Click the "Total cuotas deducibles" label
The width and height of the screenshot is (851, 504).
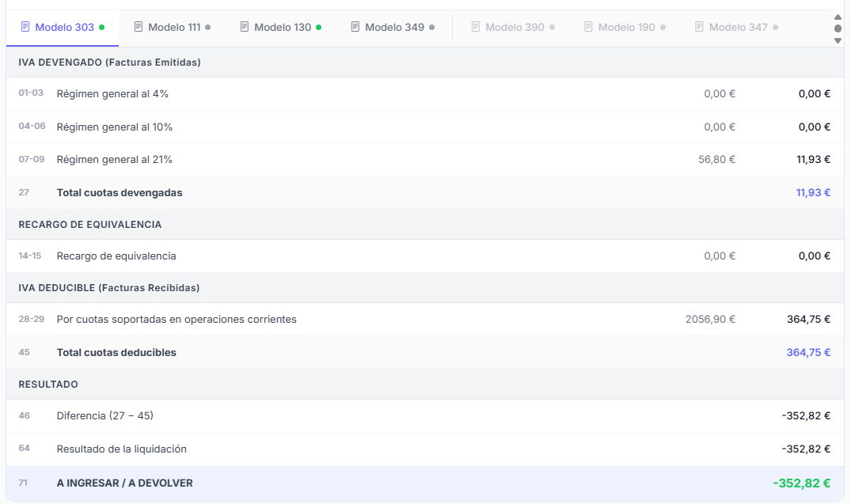coord(116,353)
